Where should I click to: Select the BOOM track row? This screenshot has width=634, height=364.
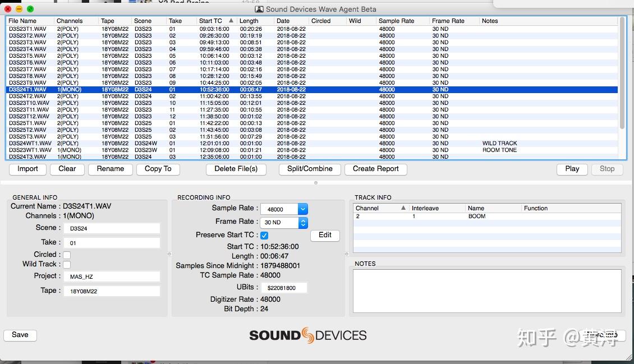487,216
